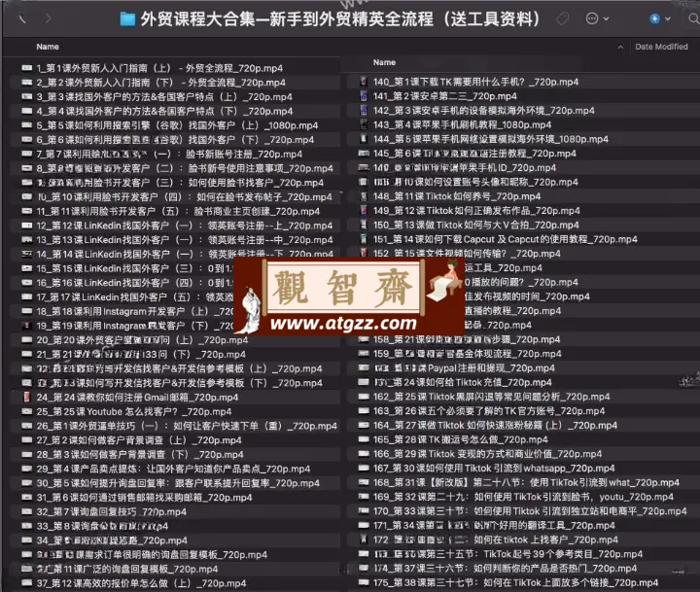Select file 166_第29课Tiktok变现的方式
The height and width of the screenshot is (592, 700).
487,454
